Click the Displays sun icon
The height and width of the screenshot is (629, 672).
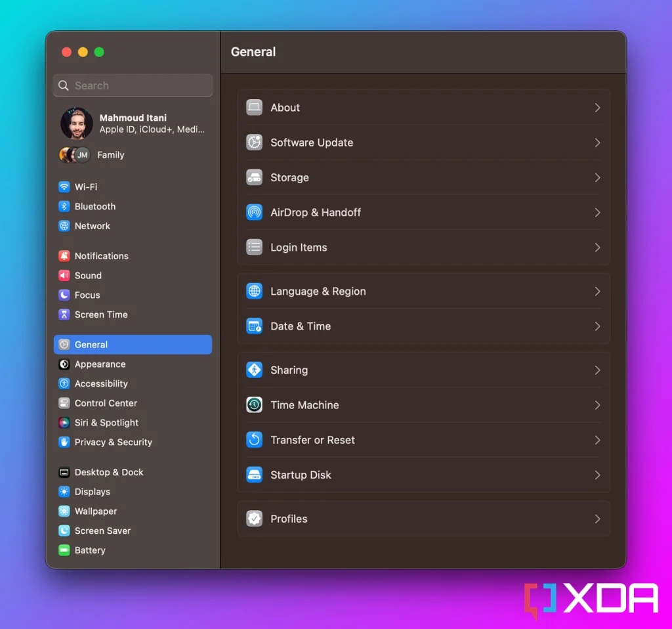64,491
